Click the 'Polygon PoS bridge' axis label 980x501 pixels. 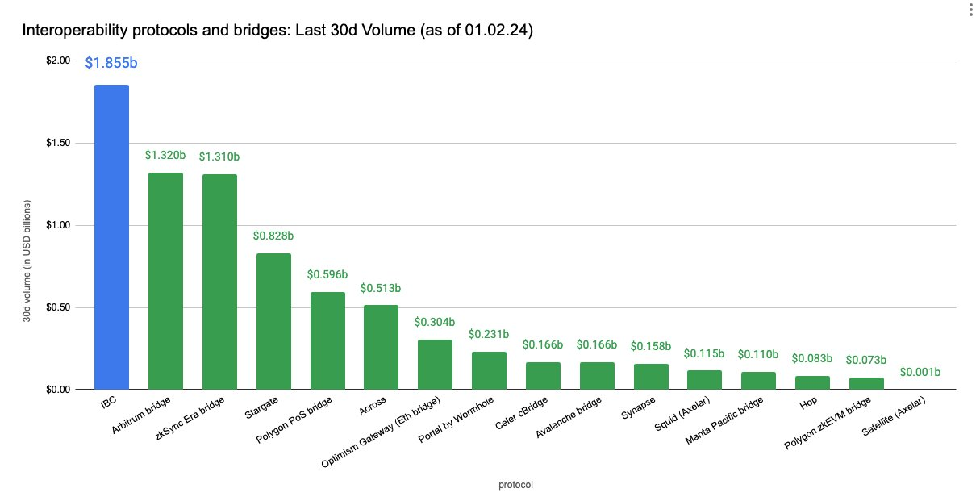point(294,420)
